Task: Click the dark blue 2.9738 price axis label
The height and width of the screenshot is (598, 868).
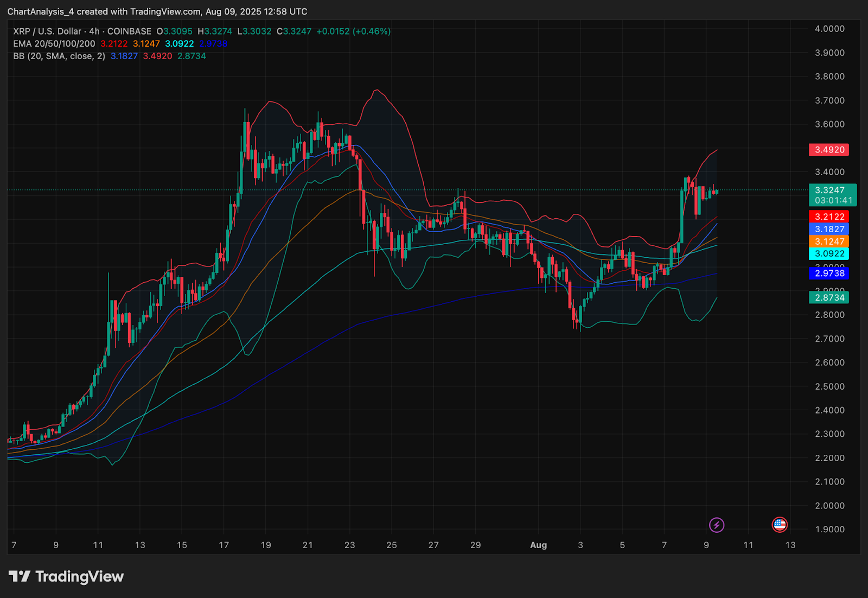Action: pyautogui.click(x=829, y=273)
